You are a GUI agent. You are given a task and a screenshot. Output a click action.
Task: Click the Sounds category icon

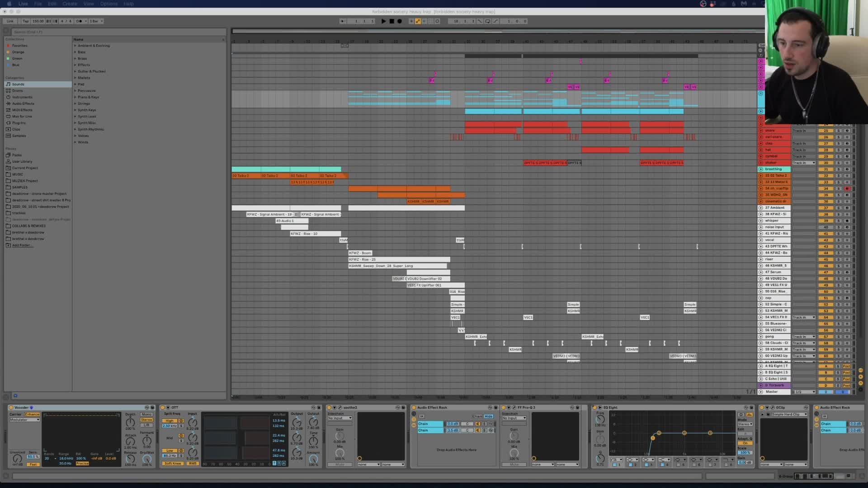8,84
